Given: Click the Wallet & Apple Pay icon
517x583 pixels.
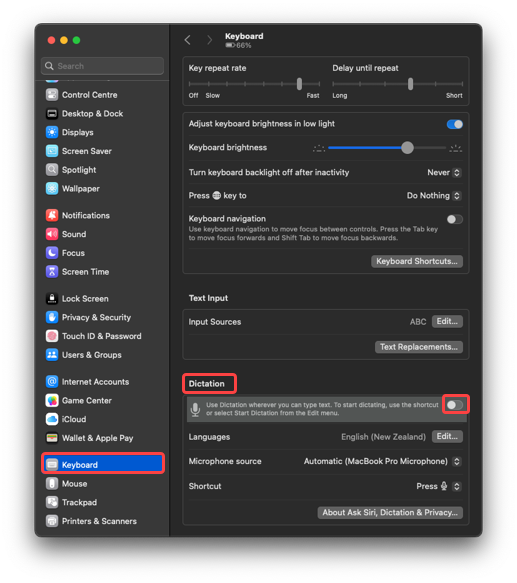Looking at the screenshot, I should coord(52,438).
